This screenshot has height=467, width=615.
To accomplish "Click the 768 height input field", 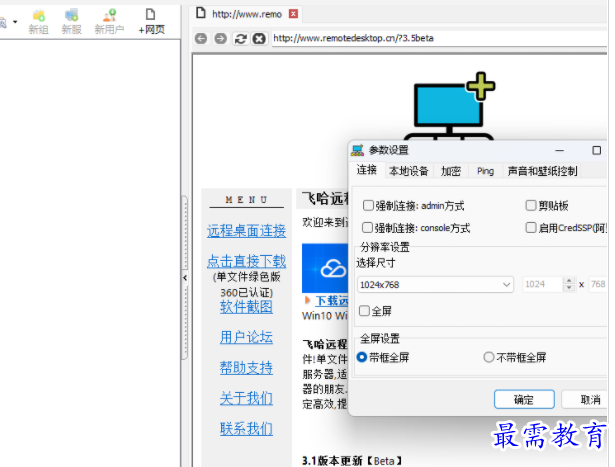I will point(598,284).
